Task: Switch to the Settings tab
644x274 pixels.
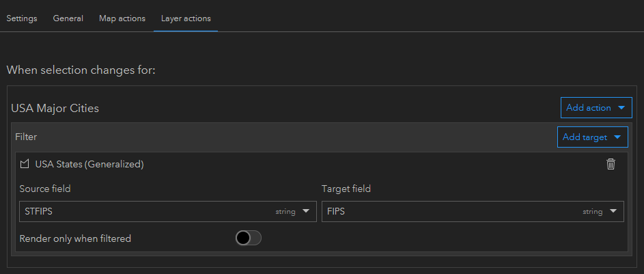Action: (22, 18)
